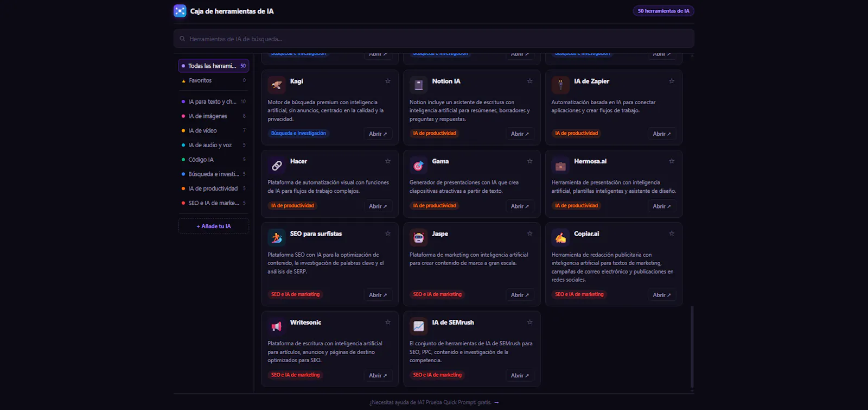
Task: Add Jaspe to favorites
Action: click(x=530, y=234)
